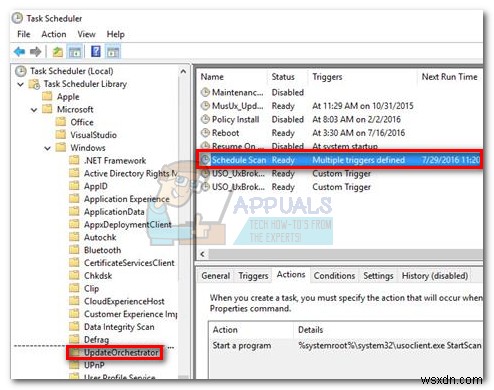Click the Apple folder icon
Image resolution: width=494 pixels, height=390 pixels.
click(x=47, y=96)
